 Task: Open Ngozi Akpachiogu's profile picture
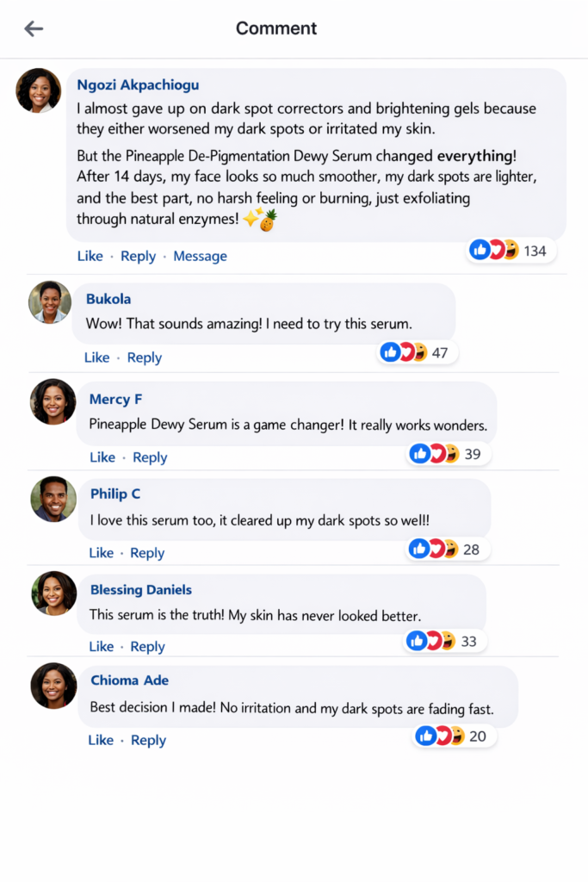(x=39, y=90)
